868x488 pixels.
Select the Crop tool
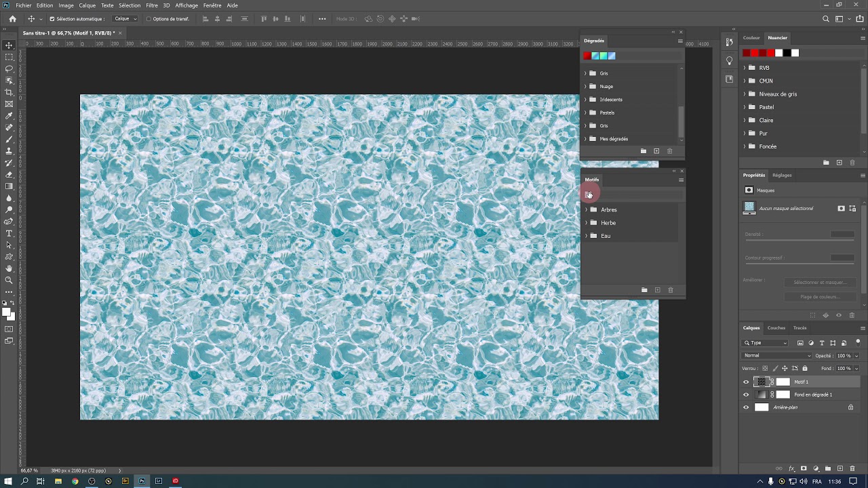(9, 92)
